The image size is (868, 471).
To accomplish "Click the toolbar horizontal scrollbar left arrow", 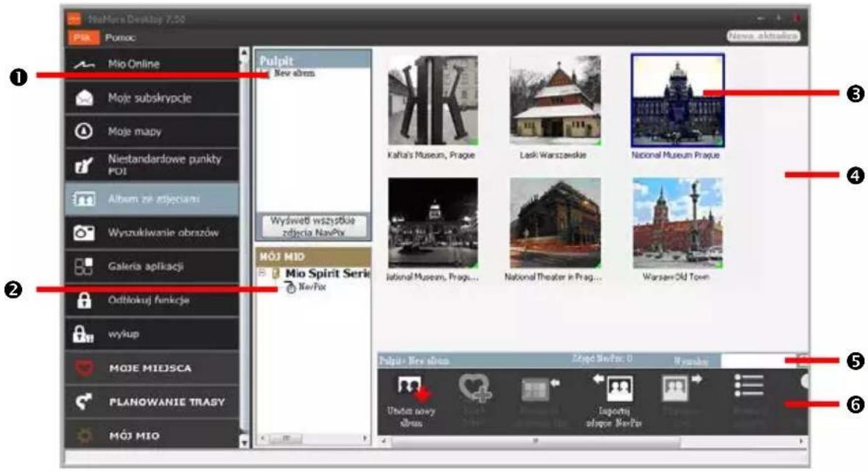I will (x=383, y=441).
